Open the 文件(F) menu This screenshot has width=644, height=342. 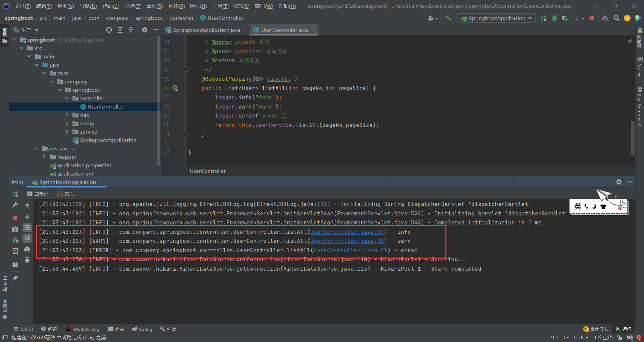click(22, 6)
